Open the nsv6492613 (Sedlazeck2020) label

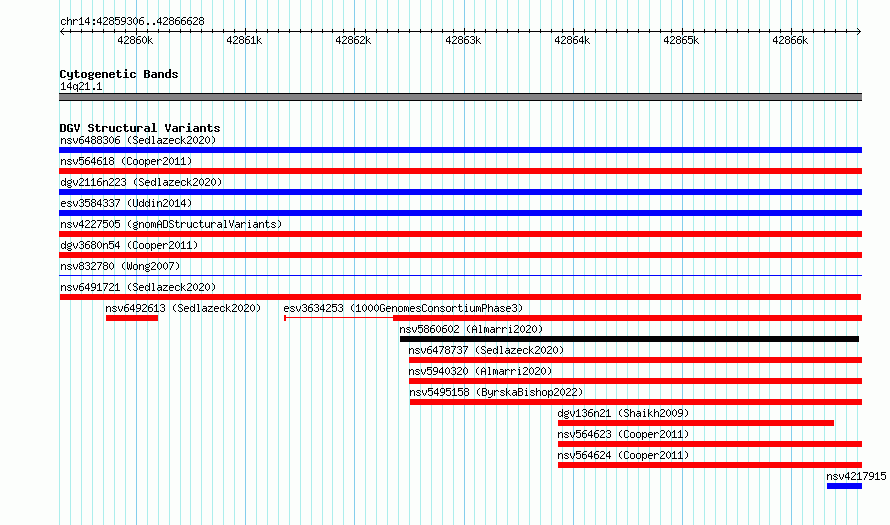tap(183, 308)
